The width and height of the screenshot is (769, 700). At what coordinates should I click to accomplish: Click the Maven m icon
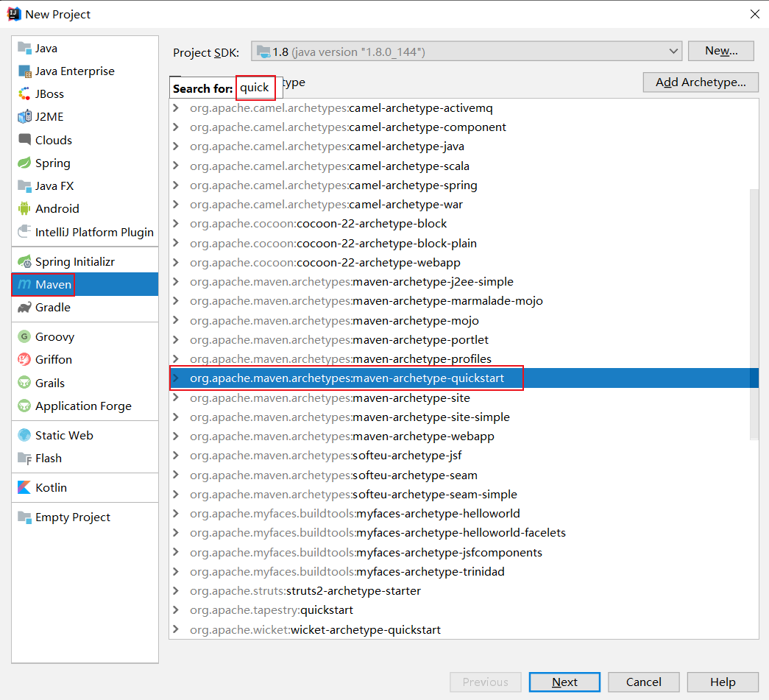click(x=24, y=285)
